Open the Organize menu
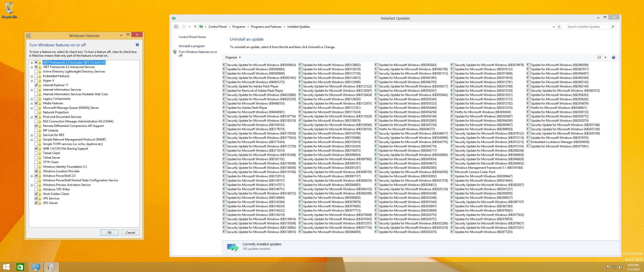The image size is (644, 272). tap(233, 57)
